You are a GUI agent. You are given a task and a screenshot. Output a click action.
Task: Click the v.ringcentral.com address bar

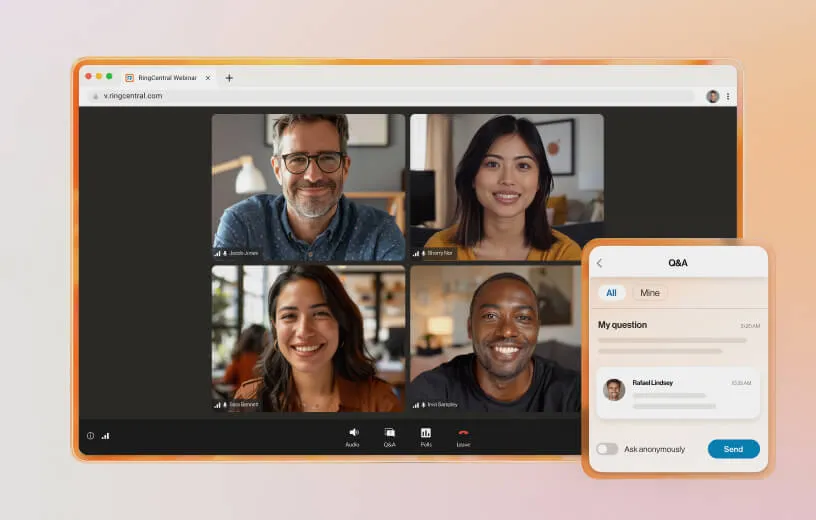[393, 96]
